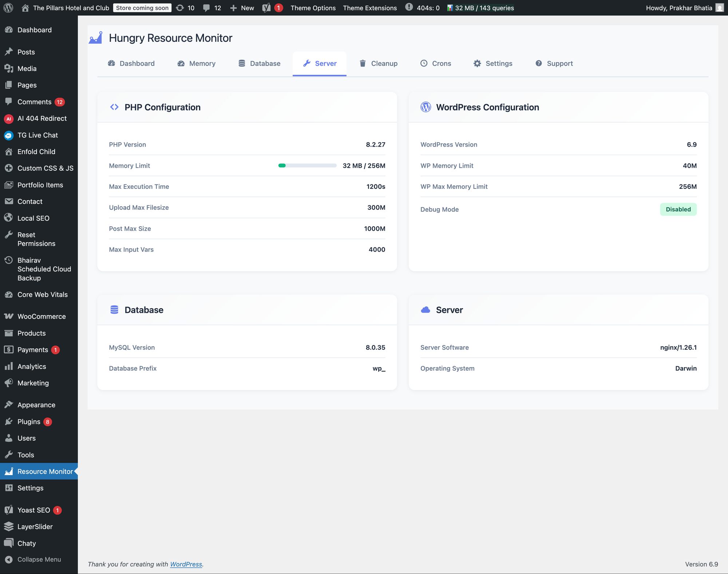Click the trash icon on the Cleanup tab
The height and width of the screenshot is (574, 728).
(363, 63)
